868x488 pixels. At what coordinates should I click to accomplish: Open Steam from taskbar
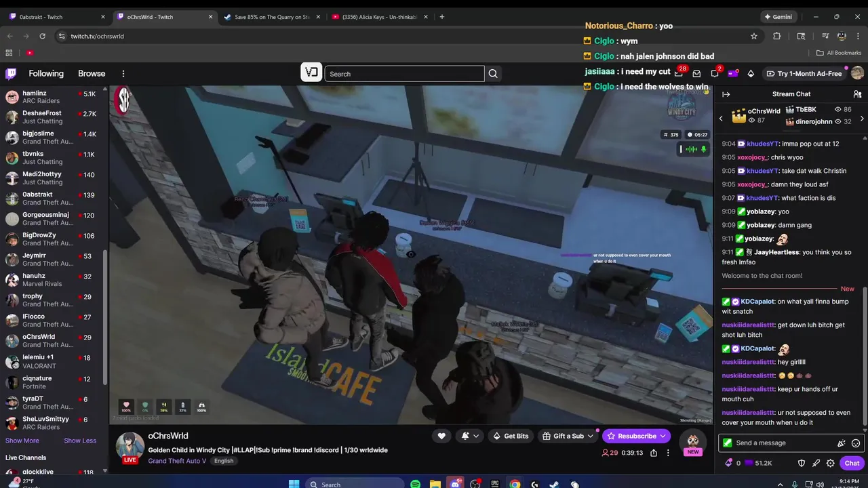(554, 484)
